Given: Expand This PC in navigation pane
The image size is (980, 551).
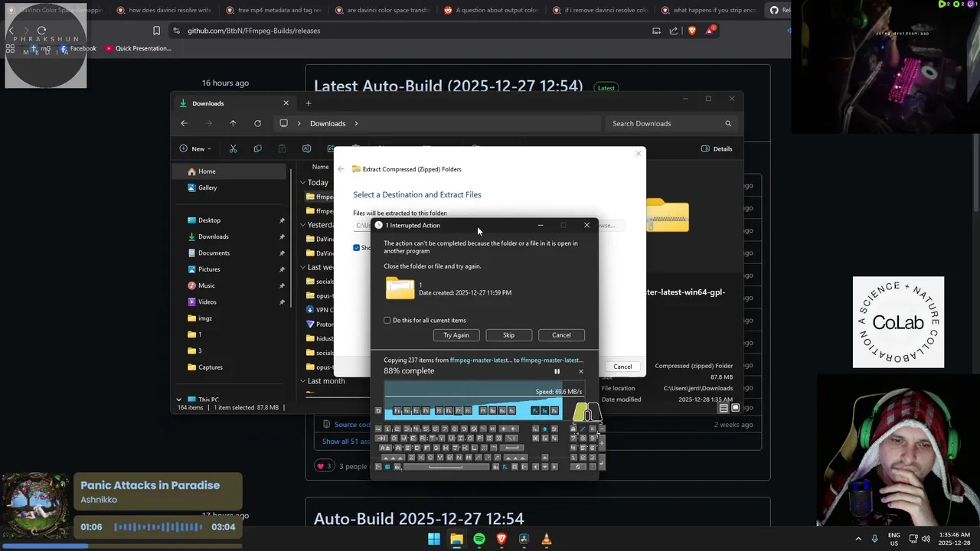Looking at the screenshot, I should (179, 399).
